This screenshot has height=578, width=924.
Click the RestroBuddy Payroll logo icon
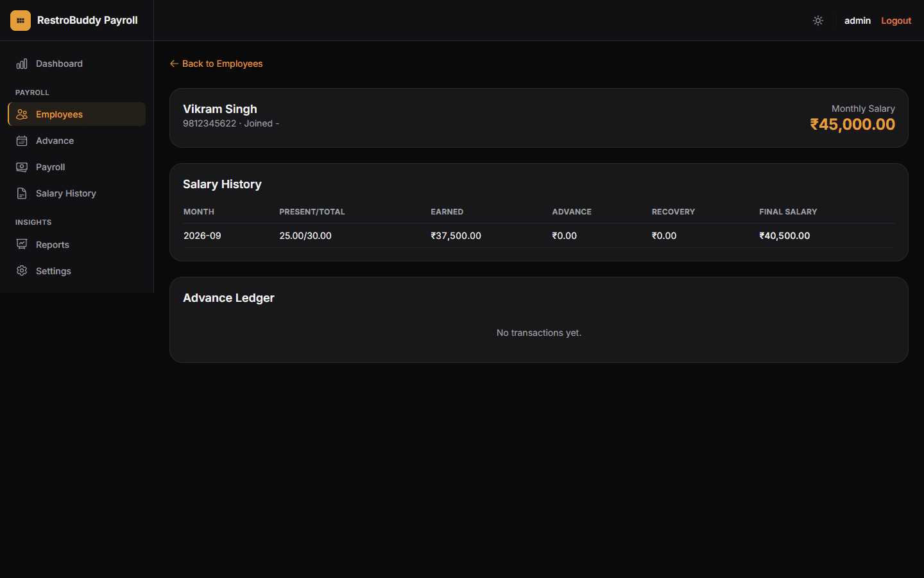(21, 21)
